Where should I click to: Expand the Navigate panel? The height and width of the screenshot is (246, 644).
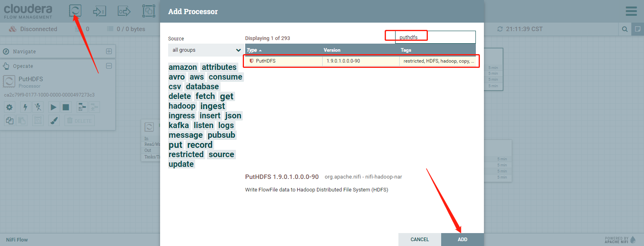[109, 51]
